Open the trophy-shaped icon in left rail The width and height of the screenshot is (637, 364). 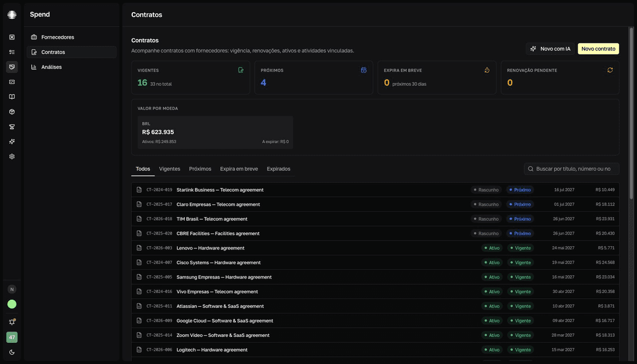(12, 127)
